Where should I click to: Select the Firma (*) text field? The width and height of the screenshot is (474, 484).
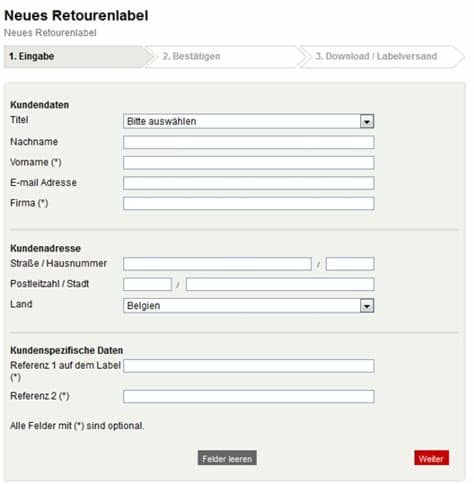click(248, 203)
